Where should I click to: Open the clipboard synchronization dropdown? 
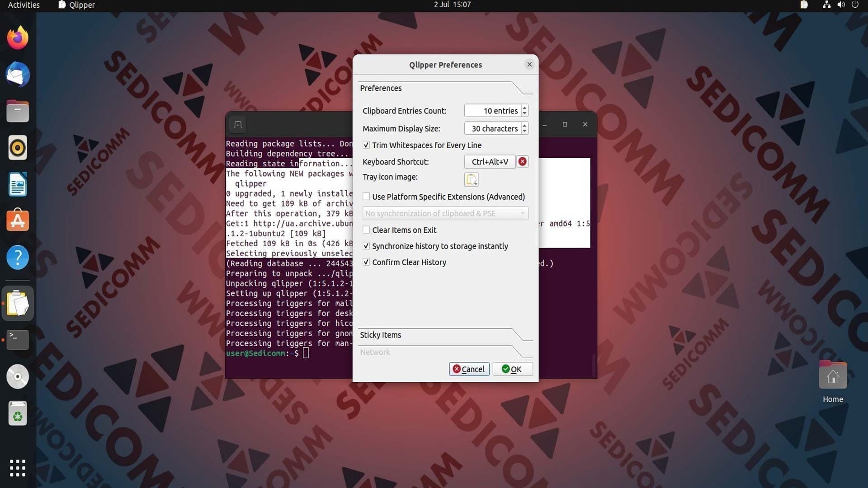coord(445,213)
